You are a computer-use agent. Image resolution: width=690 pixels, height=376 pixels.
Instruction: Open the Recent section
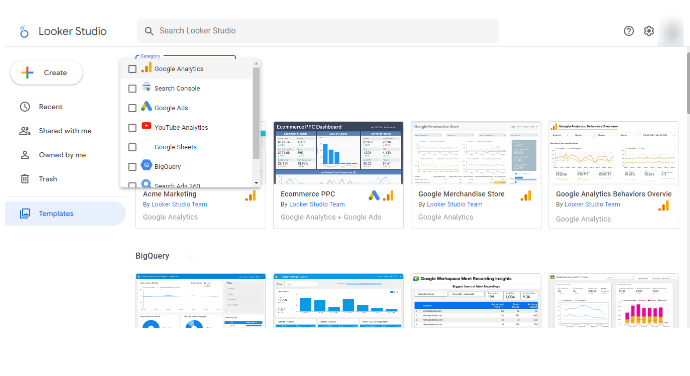[x=50, y=107]
